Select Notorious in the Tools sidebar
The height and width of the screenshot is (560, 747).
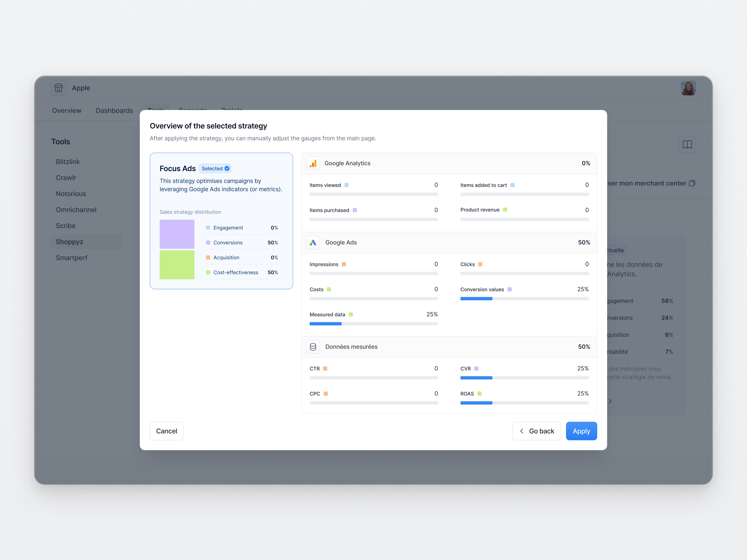[71, 194]
